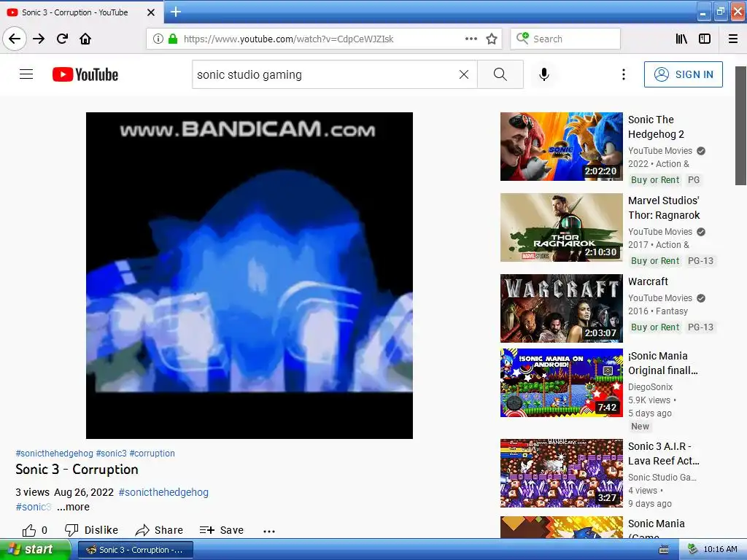Select Sonic 3 - Corruption taskbar button
Screen dimensions: 747x560
click(135, 550)
